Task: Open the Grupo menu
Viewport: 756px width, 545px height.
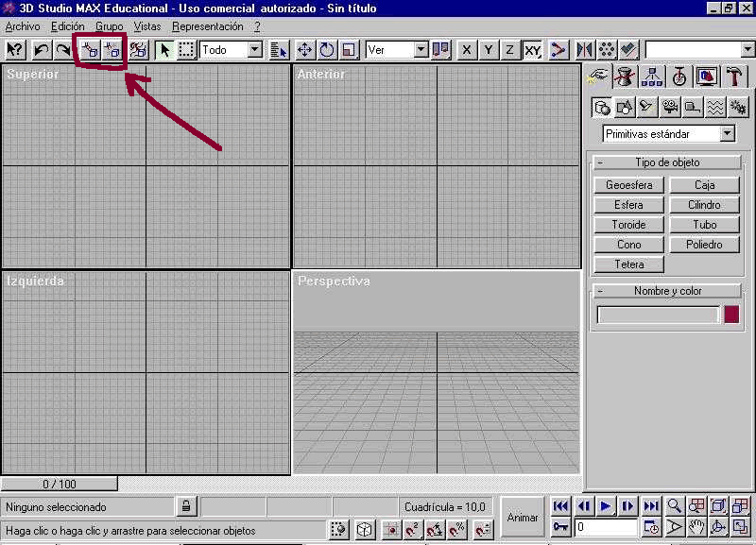Action: pyautogui.click(x=110, y=26)
